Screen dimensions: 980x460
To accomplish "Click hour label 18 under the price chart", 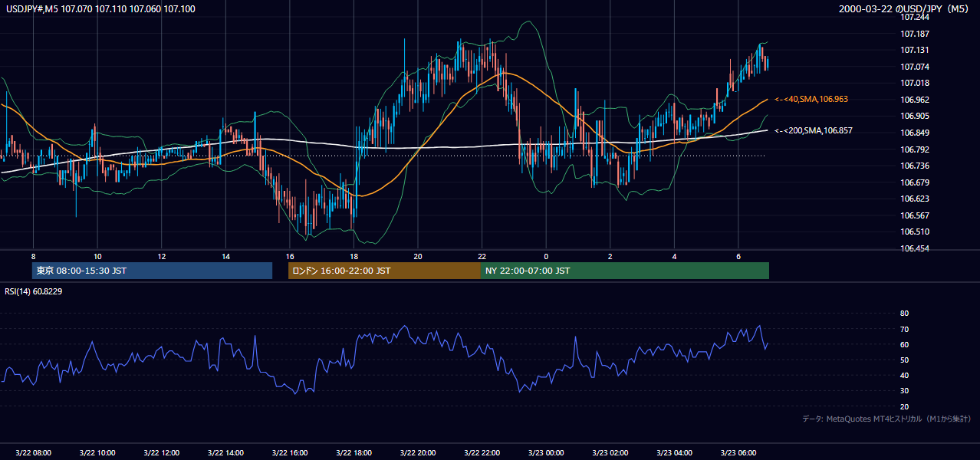I will 354,256.
